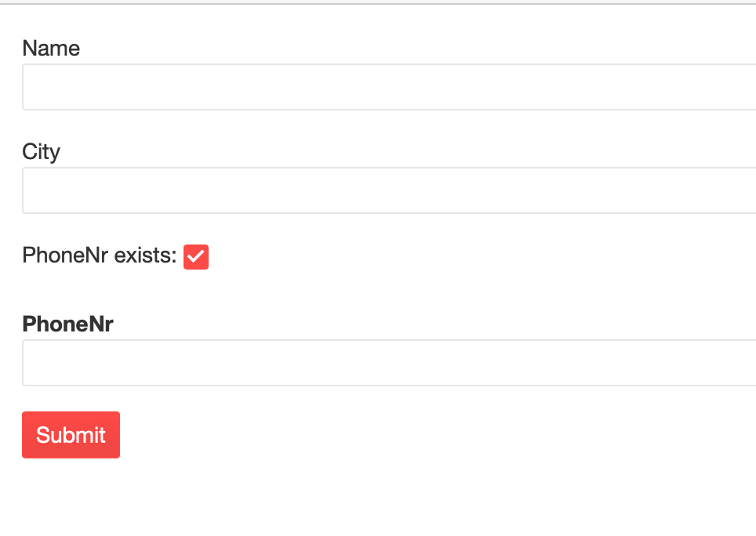Image resolution: width=756 pixels, height=536 pixels.
Task: Click the City text input field
Action: (389, 190)
